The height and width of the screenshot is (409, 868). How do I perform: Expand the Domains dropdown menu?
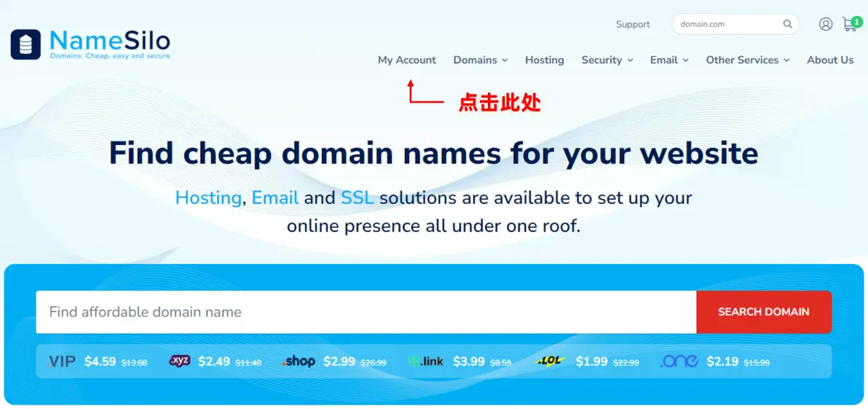481,60
